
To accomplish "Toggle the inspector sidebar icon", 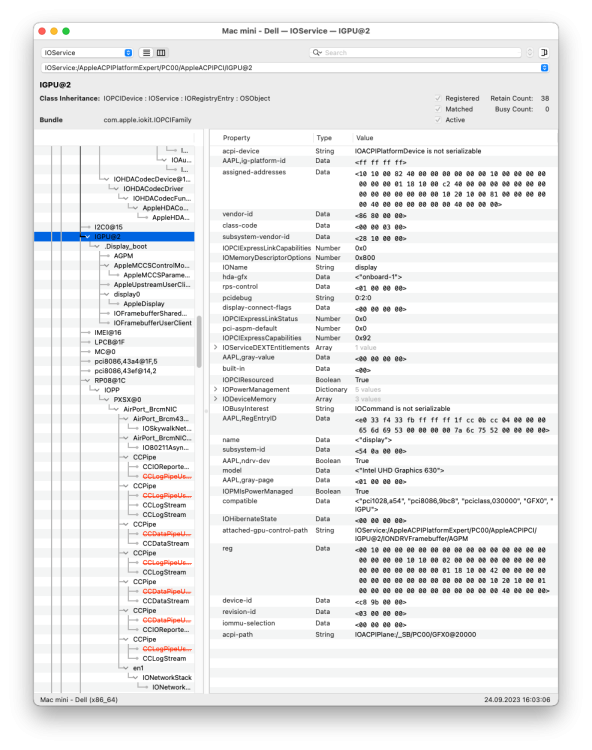I will coord(544,53).
